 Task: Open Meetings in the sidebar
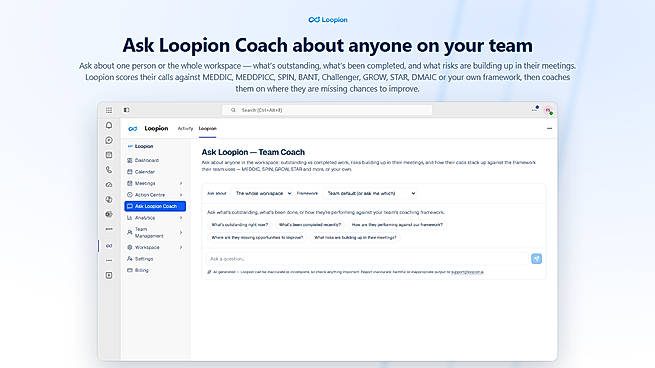[x=155, y=183]
